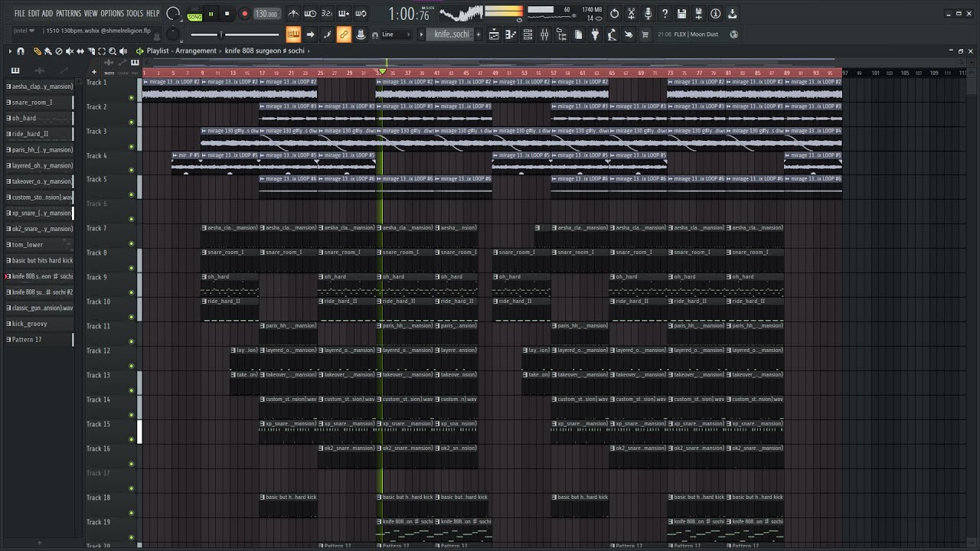Choose the Select marquee tool in playlist
The image size is (980, 551).
pyautogui.click(x=102, y=51)
